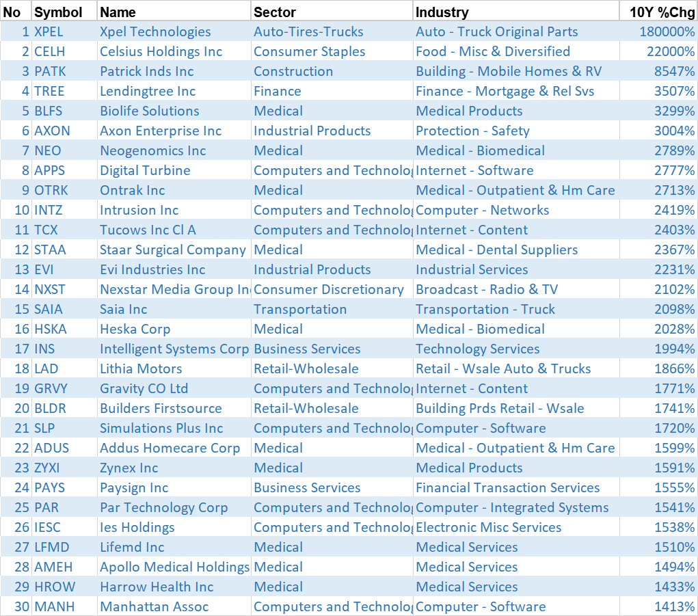Select the Symbol column header
This screenshot has width=698, height=616.
click(x=64, y=12)
